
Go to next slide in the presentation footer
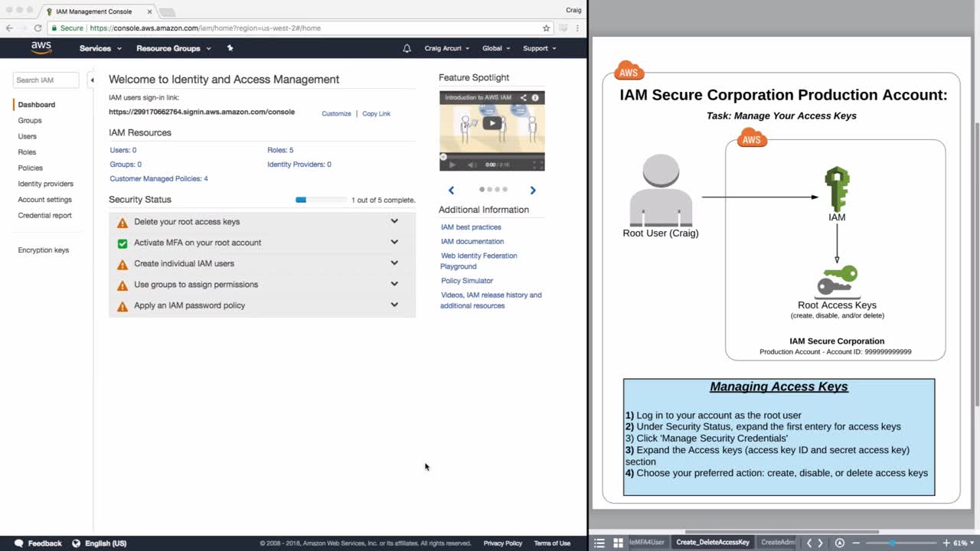pyautogui.click(x=821, y=543)
